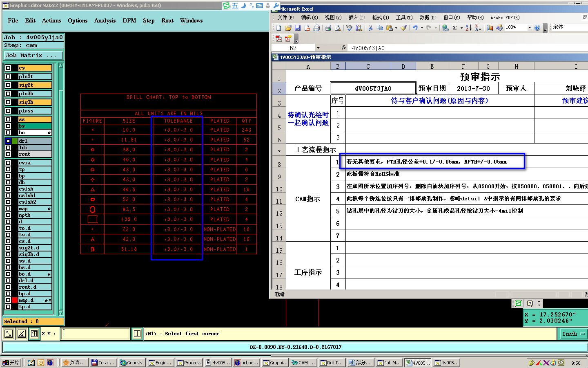Image resolution: width=588 pixels, height=368 pixels.
Task: Open the 格式 menu in Excel
Action: [x=380, y=18]
